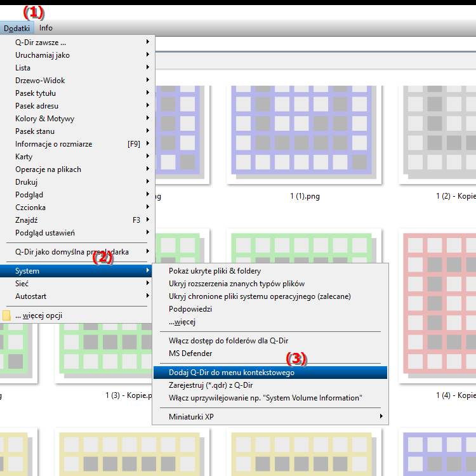Click the folder icon beside 'więcej opcji'
476x476 pixels.
6,315
